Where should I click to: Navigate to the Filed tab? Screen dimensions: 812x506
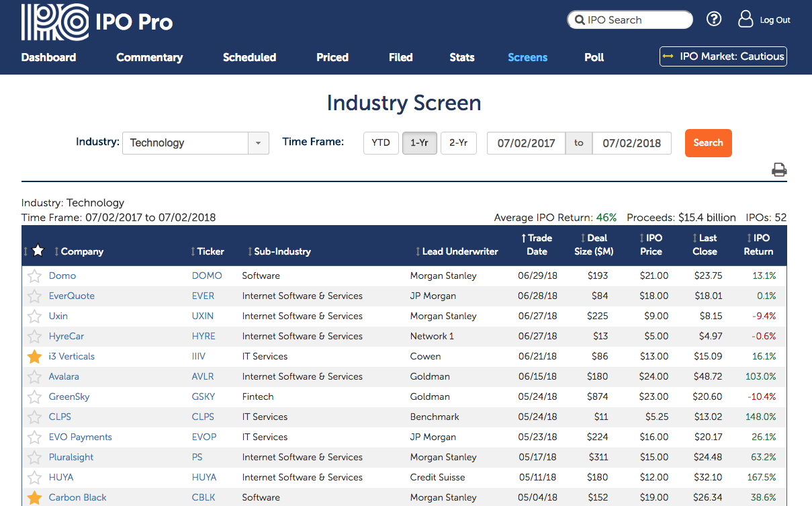(x=400, y=57)
